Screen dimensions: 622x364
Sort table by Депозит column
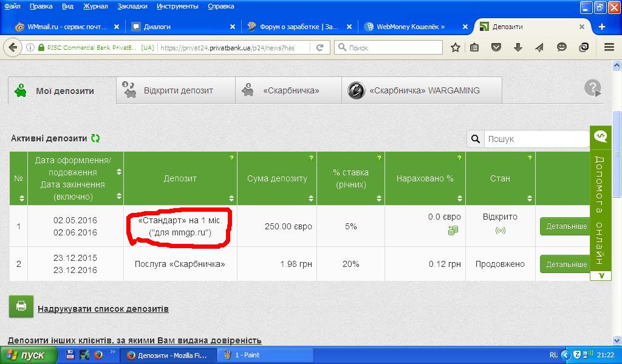(x=231, y=198)
